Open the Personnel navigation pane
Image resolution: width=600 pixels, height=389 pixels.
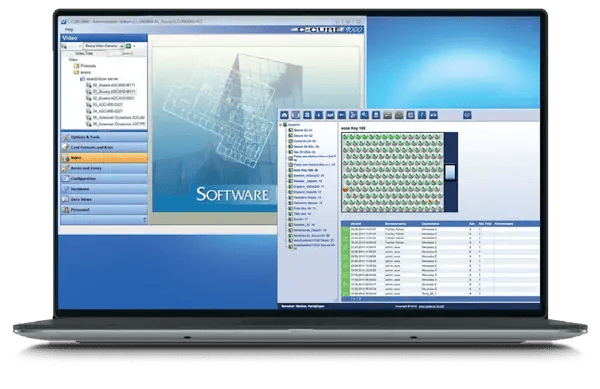[x=104, y=210]
